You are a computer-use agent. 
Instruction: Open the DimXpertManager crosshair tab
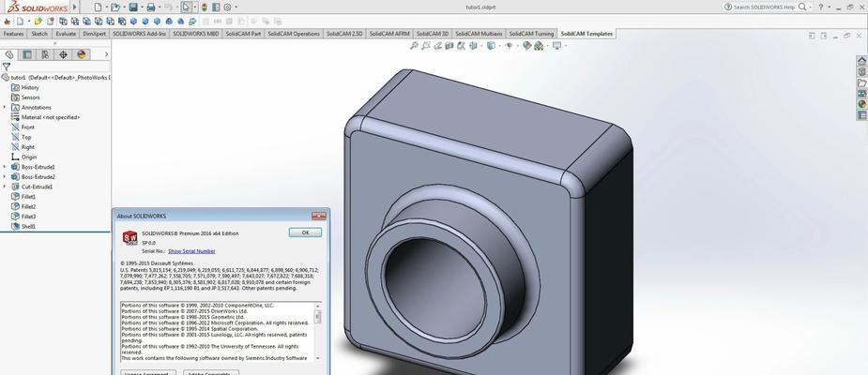(x=63, y=54)
